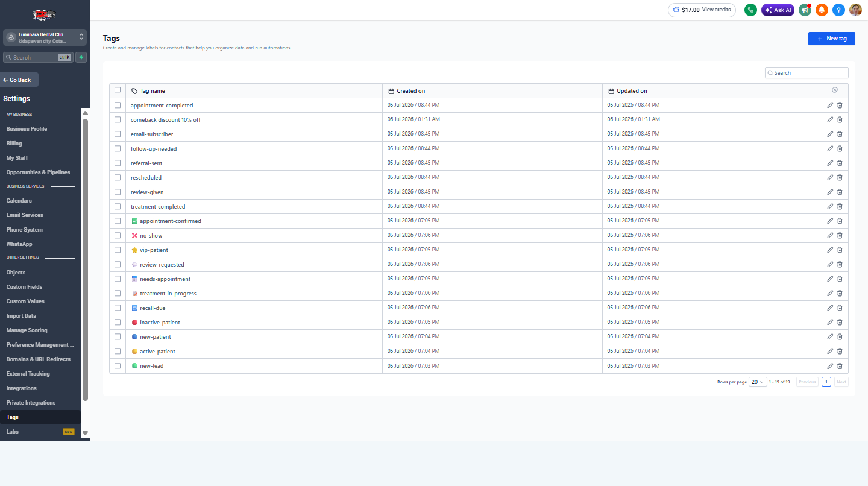This screenshot has width=868, height=486.
Task: Edit the appointment-completed tag
Action: tap(830, 106)
